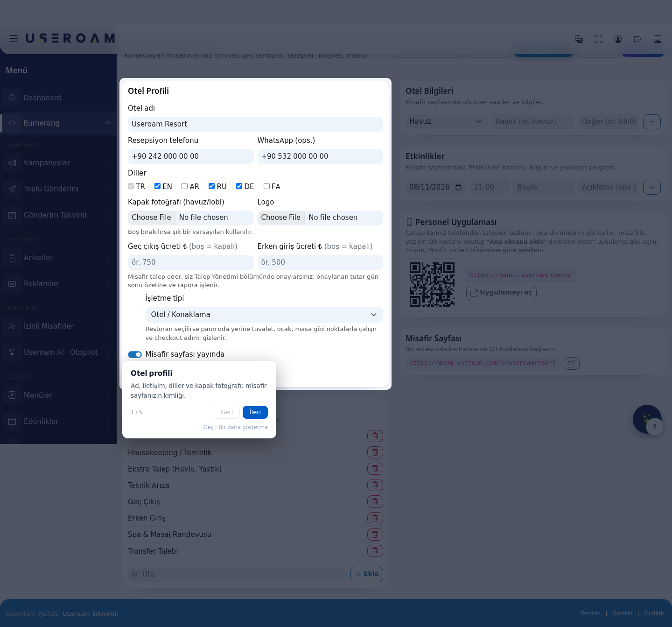Image resolution: width=672 pixels, height=627 pixels.
Task: Open the Toplu Gönderim menu item
Action: click(58, 189)
